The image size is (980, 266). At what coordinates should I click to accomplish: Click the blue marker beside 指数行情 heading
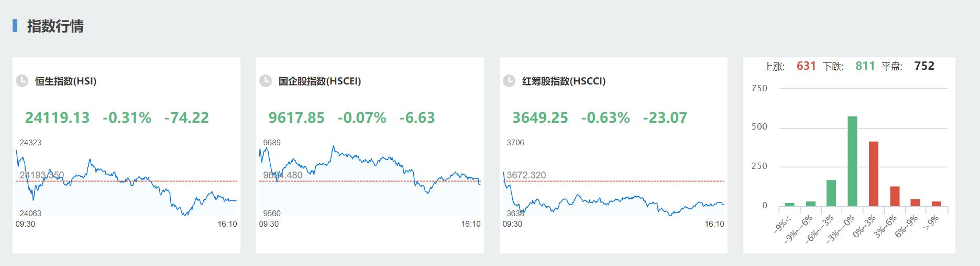pyautogui.click(x=15, y=25)
